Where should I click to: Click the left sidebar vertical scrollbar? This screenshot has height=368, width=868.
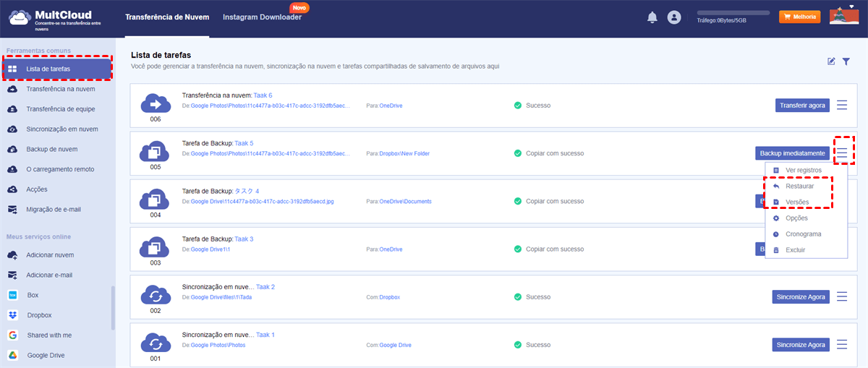coord(112,307)
